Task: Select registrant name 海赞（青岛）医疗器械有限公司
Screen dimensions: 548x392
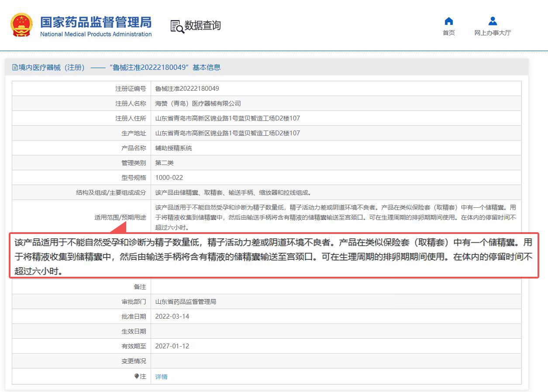Action: coord(198,103)
